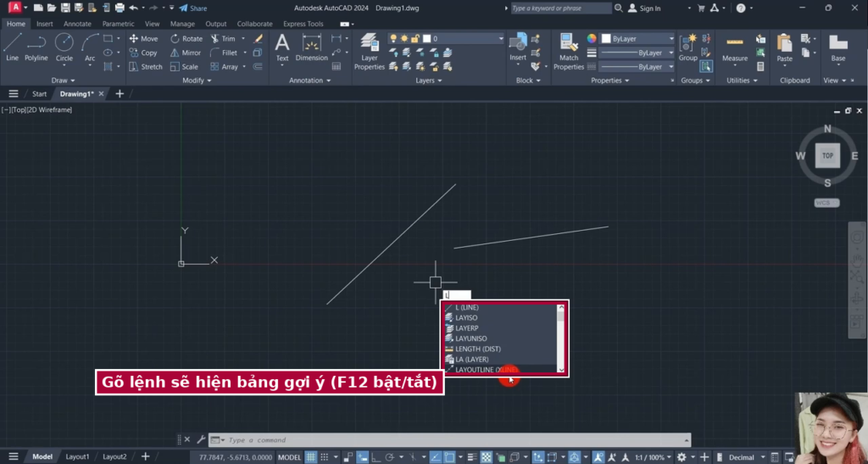Image resolution: width=868 pixels, height=464 pixels.
Task: Select the Polyline tool
Action: coord(36,47)
